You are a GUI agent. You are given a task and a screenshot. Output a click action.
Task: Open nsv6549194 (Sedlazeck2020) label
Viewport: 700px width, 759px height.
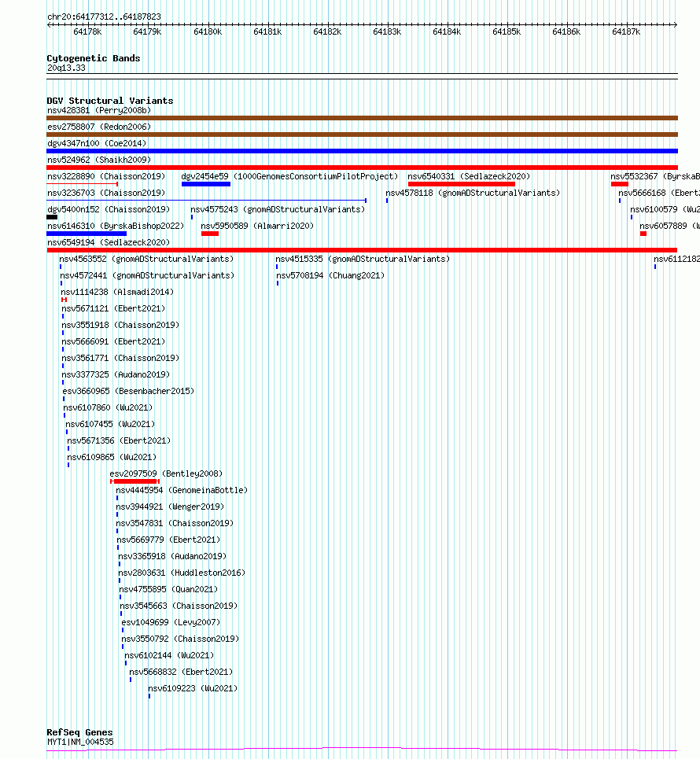click(x=109, y=242)
